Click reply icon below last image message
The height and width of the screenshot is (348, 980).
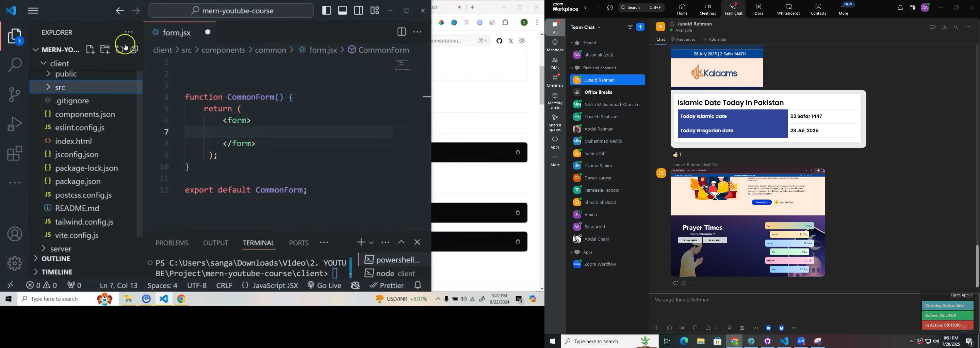point(676,283)
